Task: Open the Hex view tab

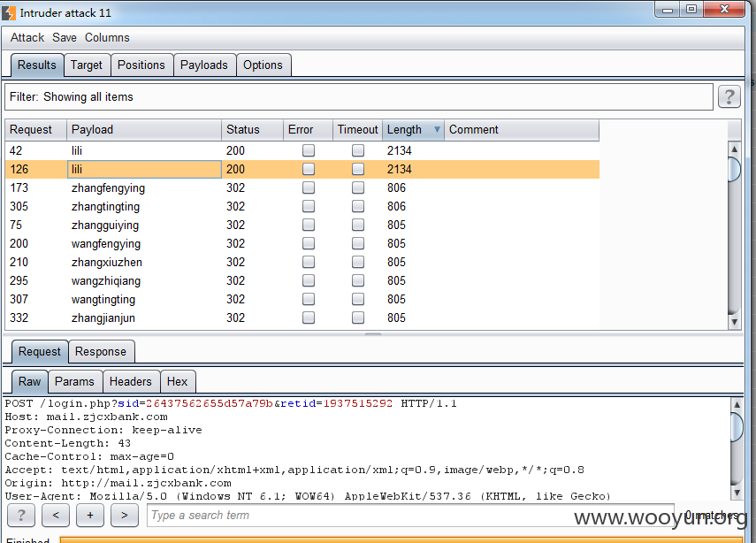Action: click(x=177, y=381)
